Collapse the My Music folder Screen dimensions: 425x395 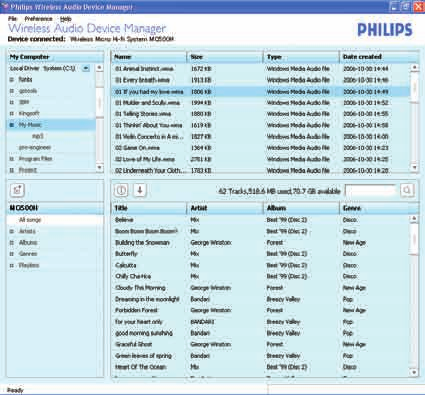click(x=12, y=125)
